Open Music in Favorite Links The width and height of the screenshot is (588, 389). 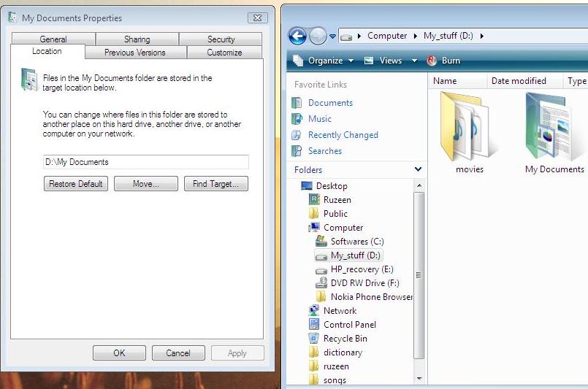pyautogui.click(x=319, y=119)
